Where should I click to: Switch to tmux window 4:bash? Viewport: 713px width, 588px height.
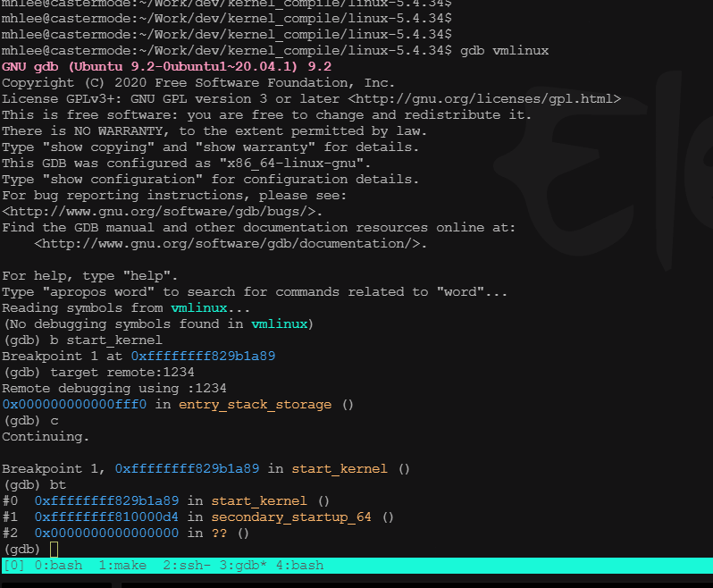tap(299, 566)
